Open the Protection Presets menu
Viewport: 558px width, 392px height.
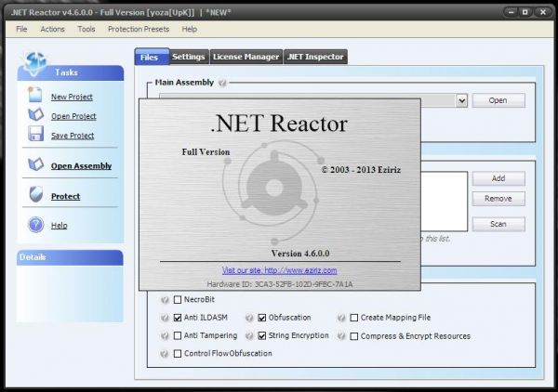point(139,29)
